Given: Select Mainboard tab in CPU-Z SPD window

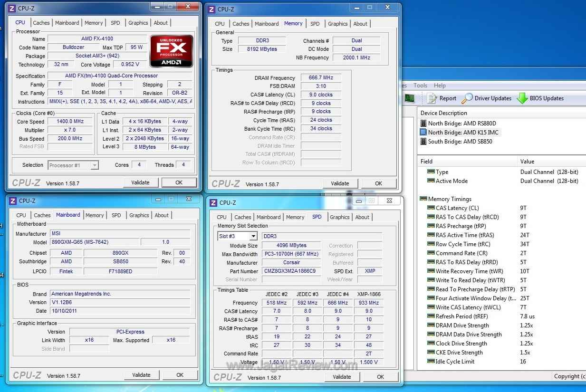Looking at the screenshot, I should 269,217.
